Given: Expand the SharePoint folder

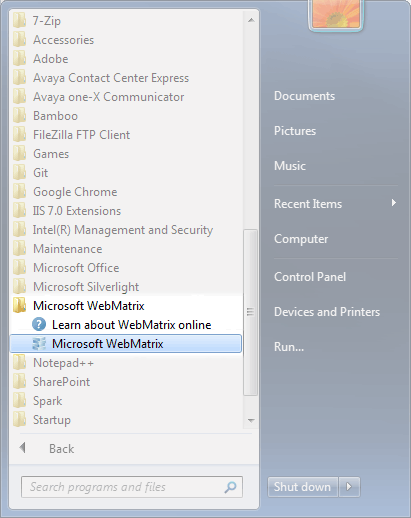Looking at the screenshot, I should [x=61, y=382].
